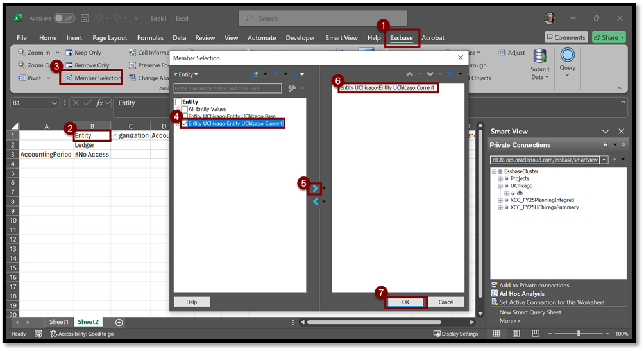The width and height of the screenshot is (644, 351).
Task: Click the member options icon beside Entity dropdown
Action: [x=256, y=74]
